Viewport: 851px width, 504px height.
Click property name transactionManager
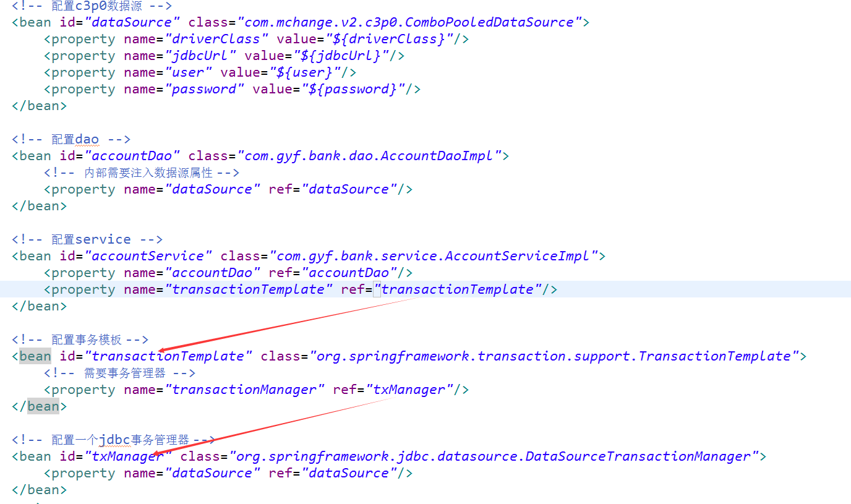pos(244,390)
